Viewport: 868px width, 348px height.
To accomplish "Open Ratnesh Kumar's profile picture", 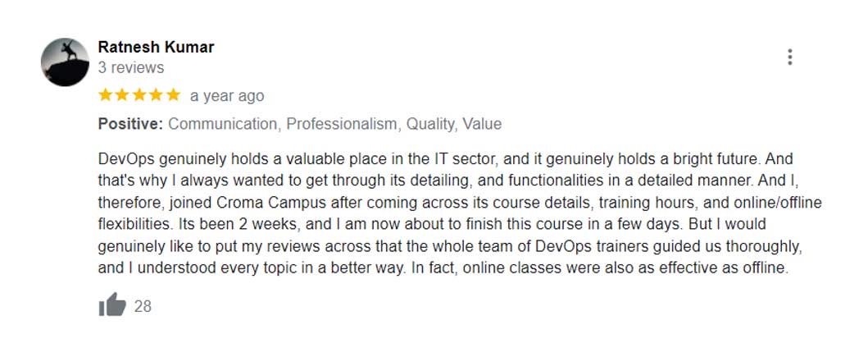I will coord(65,61).
